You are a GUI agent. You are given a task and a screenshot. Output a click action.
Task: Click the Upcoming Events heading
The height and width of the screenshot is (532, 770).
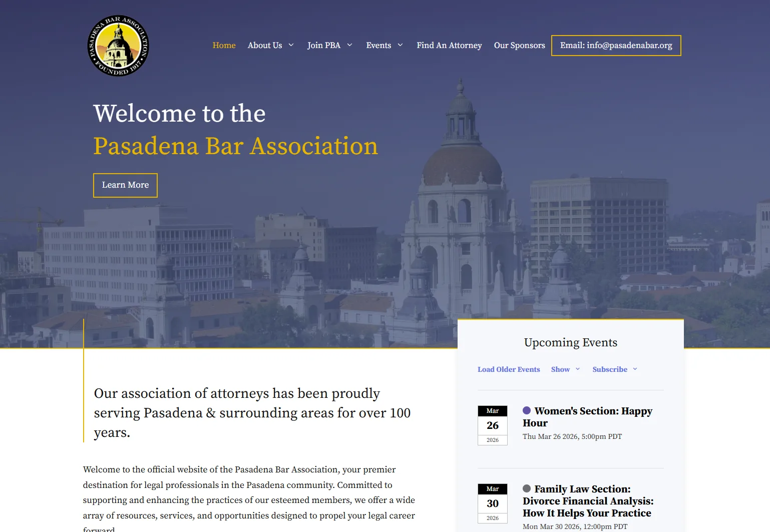point(571,342)
